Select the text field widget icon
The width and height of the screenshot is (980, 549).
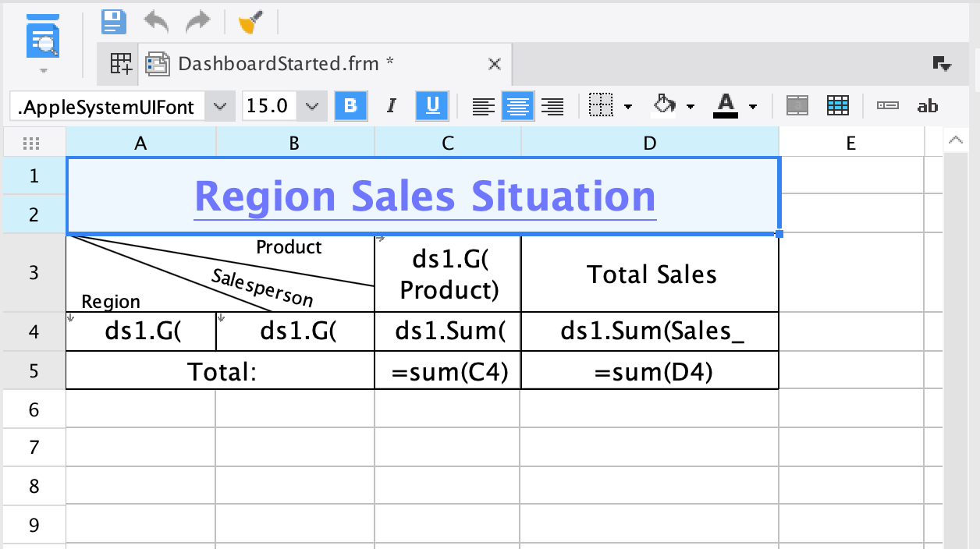[x=887, y=105]
